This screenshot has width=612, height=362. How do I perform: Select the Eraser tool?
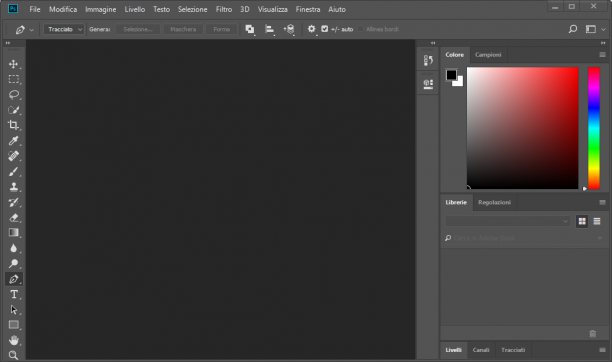[x=14, y=218]
